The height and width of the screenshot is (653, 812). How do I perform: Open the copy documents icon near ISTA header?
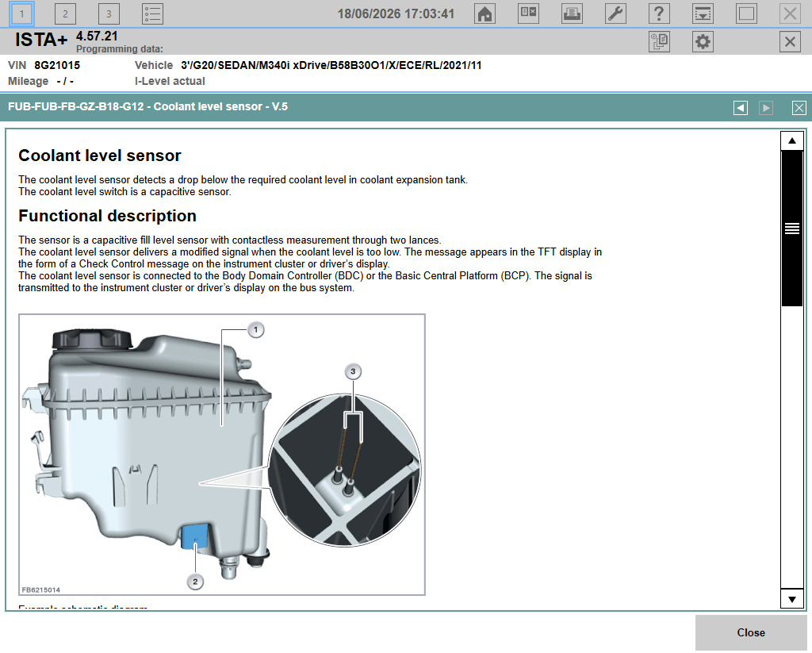659,41
